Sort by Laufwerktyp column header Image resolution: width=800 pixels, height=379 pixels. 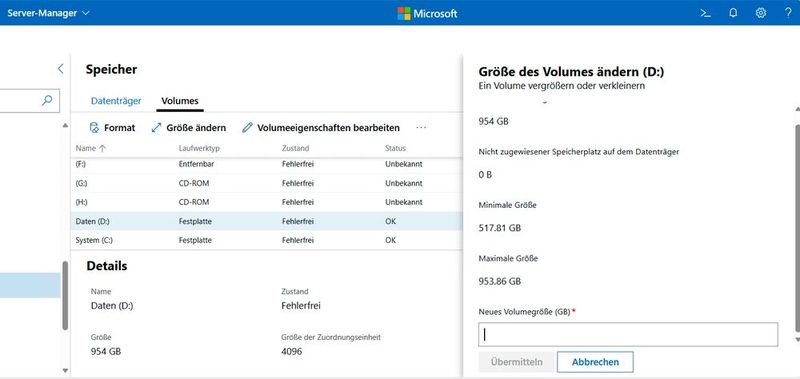click(199, 148)
